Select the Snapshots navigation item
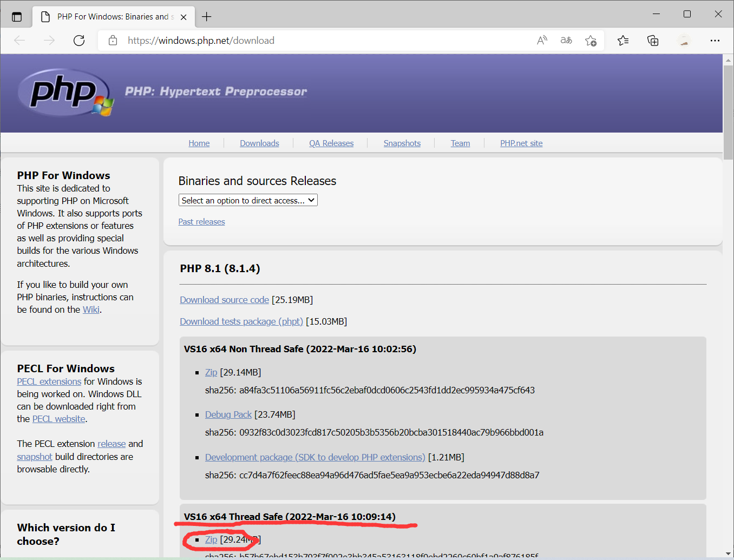The width and height of the screenshot is (734, 560). pos(402,143)
